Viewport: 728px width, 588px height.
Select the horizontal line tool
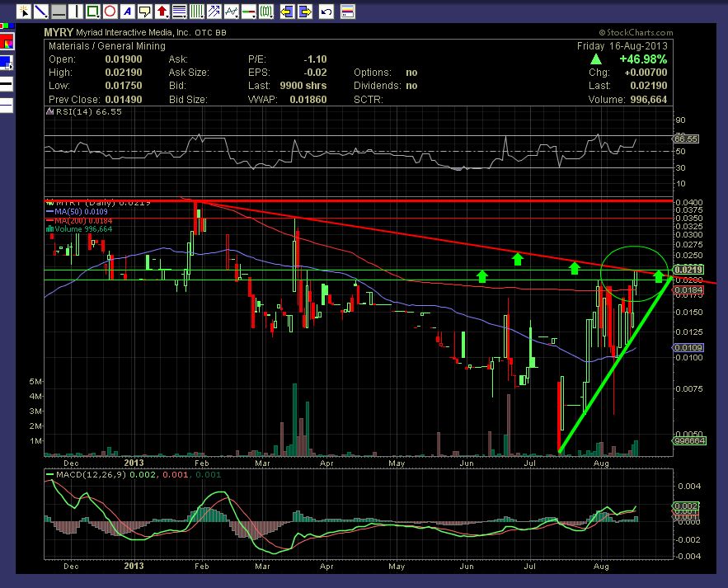pyautogui.click(x=59, y=12)
